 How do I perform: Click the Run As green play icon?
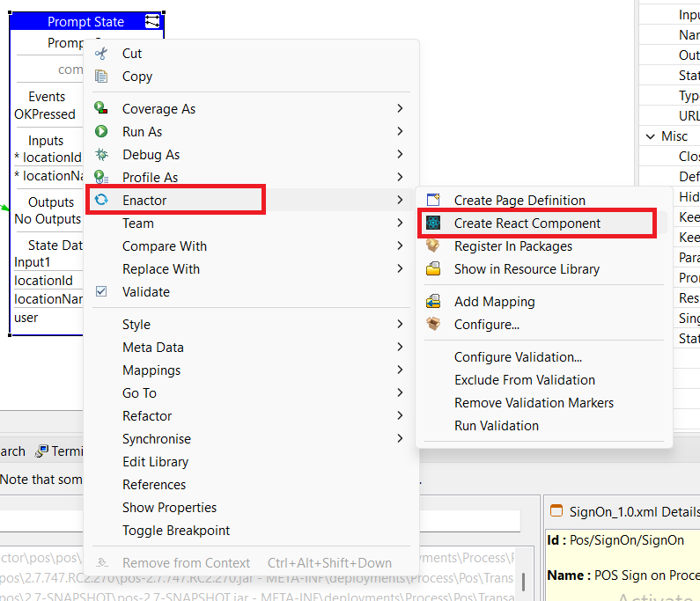tap(101, 131)
